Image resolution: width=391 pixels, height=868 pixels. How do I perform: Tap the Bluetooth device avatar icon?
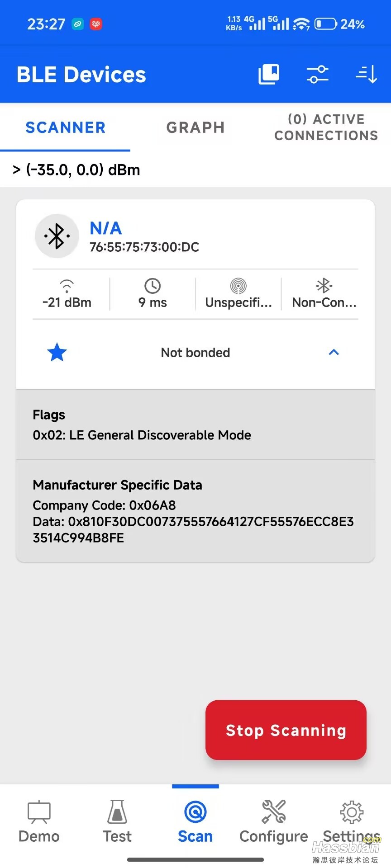[57, 236]
